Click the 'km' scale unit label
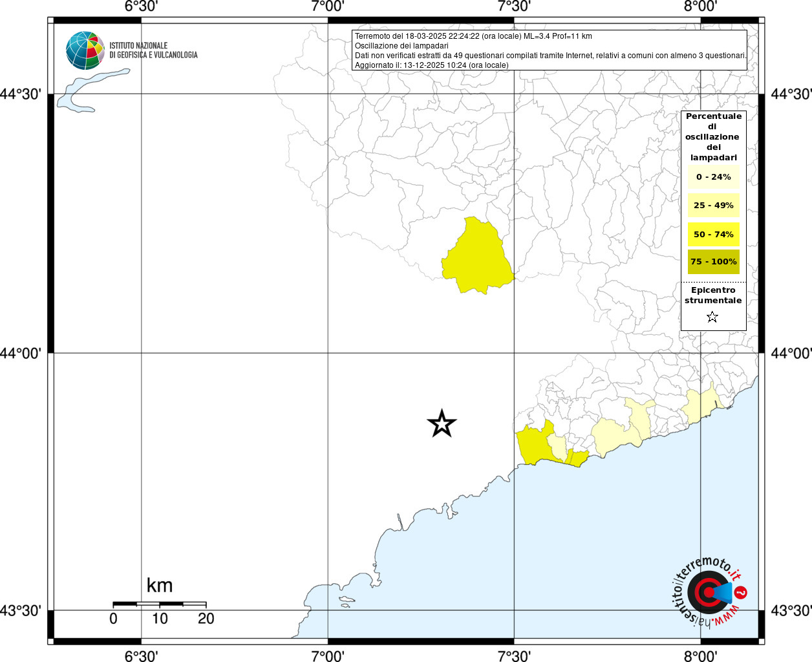812x662 pixels. pyautogui.click(x=160, y=585)
